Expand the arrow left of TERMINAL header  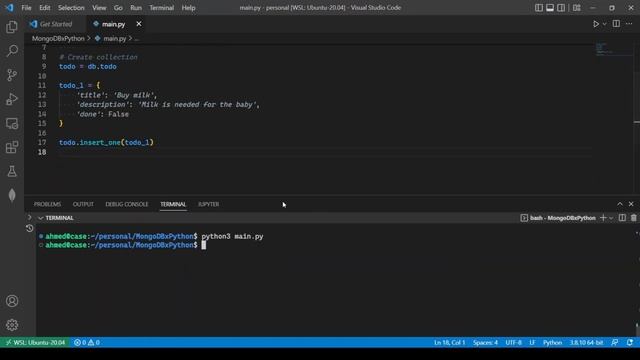(x=29, y=218)
